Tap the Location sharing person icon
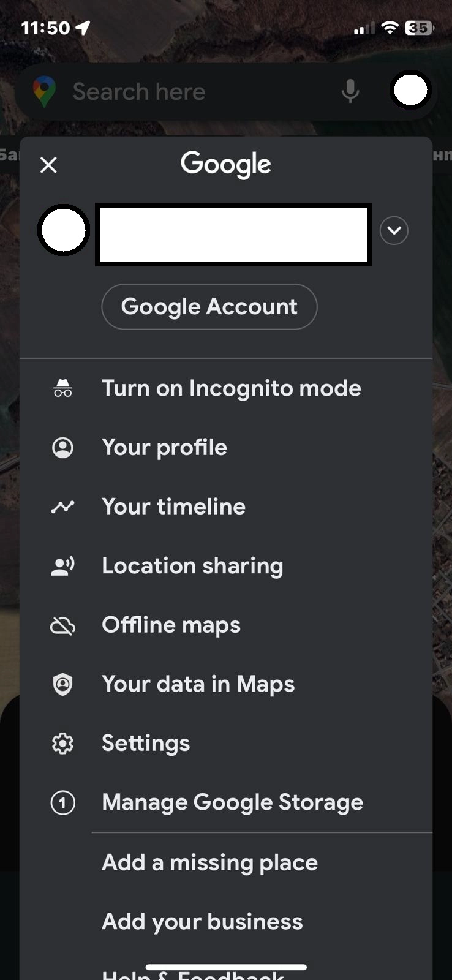This screenshot has height=980, width=452. coord(62,566)
